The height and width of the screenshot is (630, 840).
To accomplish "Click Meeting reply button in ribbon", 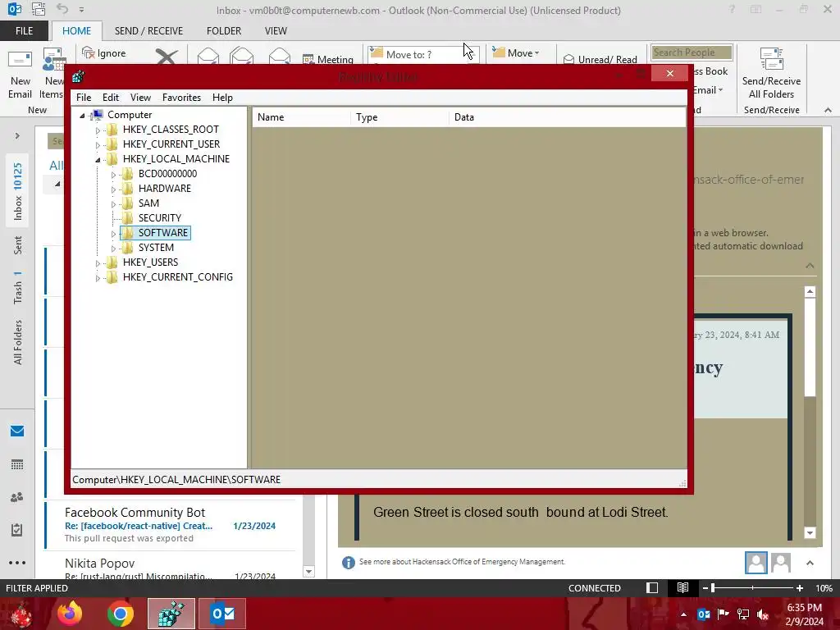I will pyautogui.click(x=328, y=59).
